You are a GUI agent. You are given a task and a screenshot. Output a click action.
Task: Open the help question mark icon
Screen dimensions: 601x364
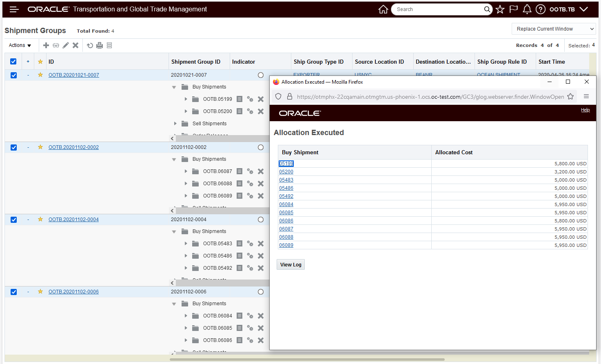(541, 9)
